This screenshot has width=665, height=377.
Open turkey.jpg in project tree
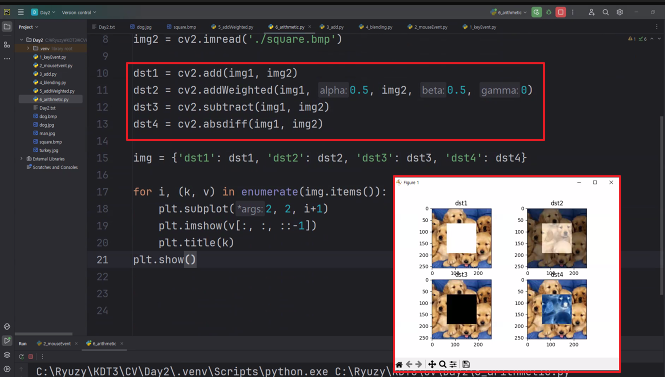click(x=46, y=150)
